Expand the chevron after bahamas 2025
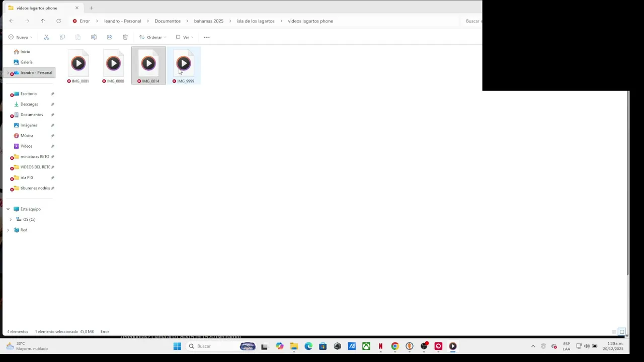Screen dimensions: 644x362 (x=230, y=21)
